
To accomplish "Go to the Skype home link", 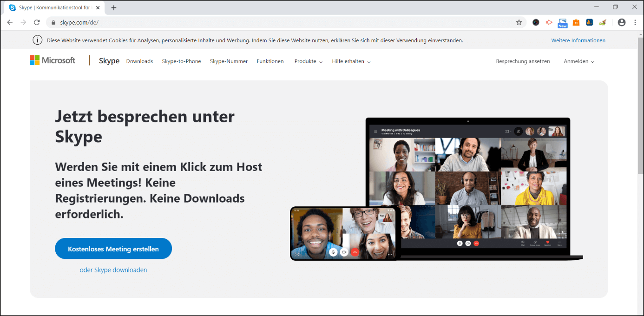I will (x=109, y=61).
